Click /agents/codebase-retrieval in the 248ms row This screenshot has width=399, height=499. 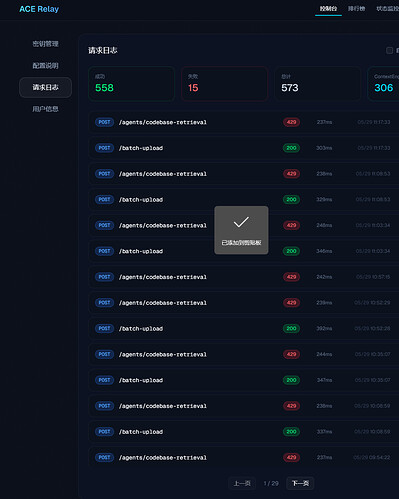point(163,225)
